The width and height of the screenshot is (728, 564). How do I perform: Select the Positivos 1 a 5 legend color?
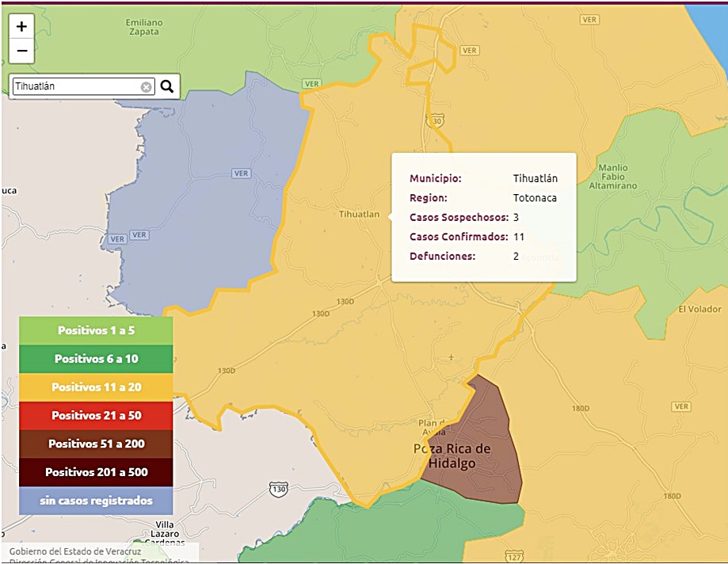tap(96, 330)
